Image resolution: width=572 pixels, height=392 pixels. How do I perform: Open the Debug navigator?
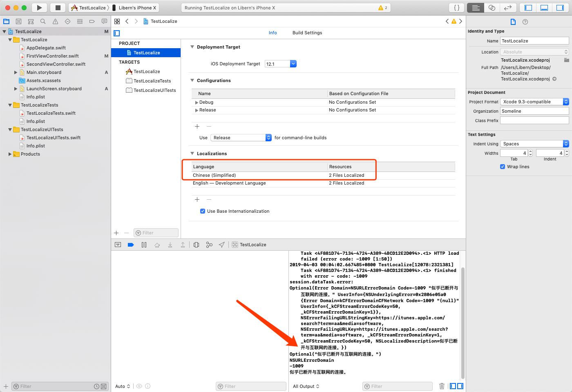[x=80, y=21]
